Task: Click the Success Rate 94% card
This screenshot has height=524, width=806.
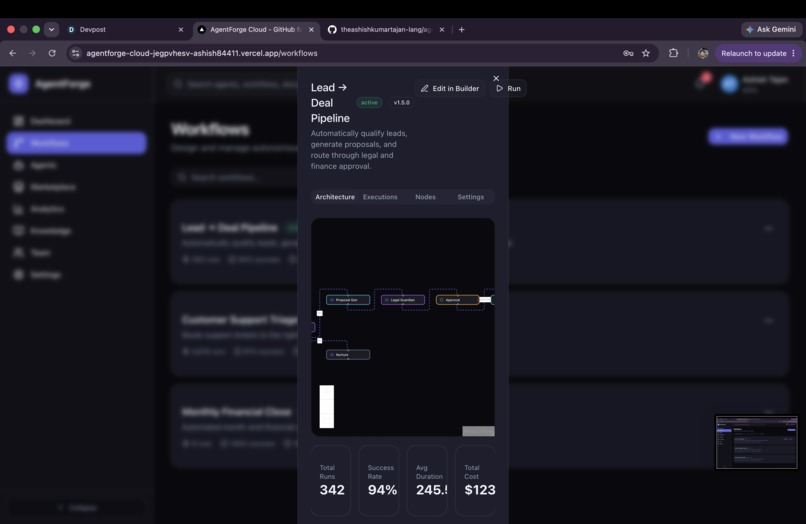Action: (x=379, y=480)
